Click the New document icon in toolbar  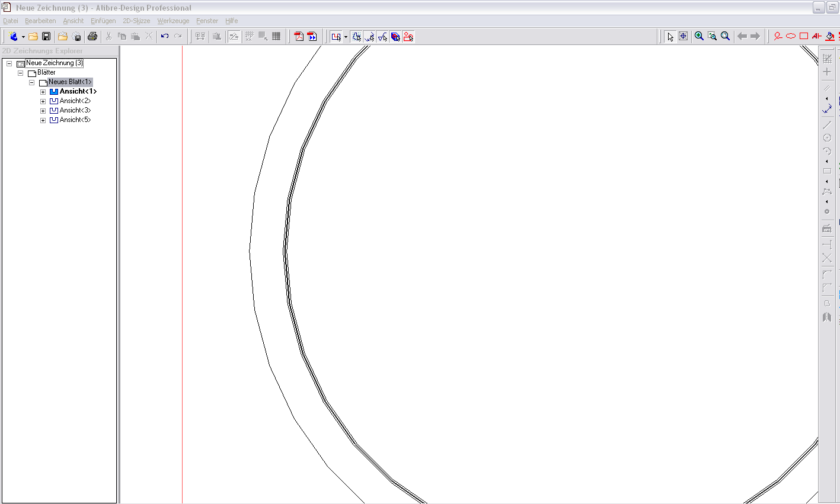(x=14, y=36)
